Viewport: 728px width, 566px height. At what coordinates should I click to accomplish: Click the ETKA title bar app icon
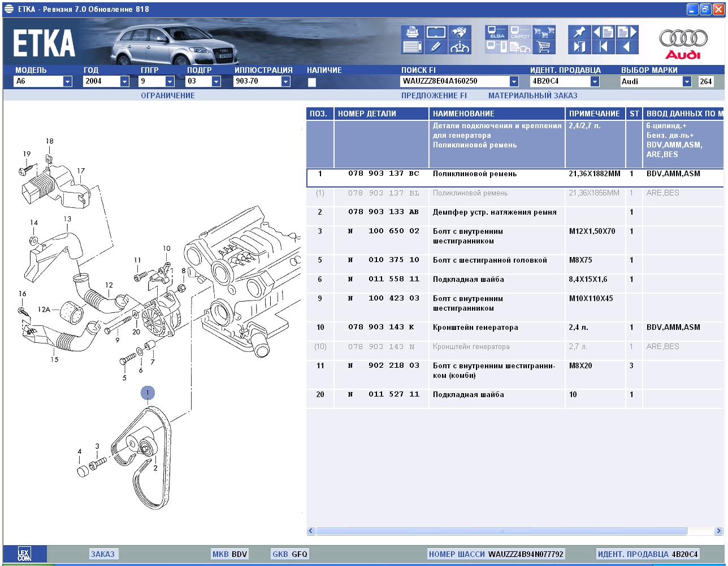pyautogui.click(x=8, y=10)
